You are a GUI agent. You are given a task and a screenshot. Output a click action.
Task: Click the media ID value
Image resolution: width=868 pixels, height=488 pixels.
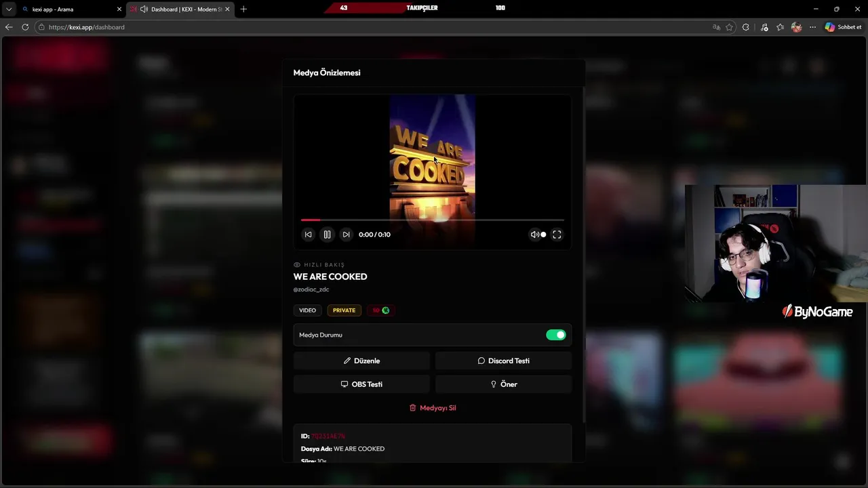pos(328,436)
